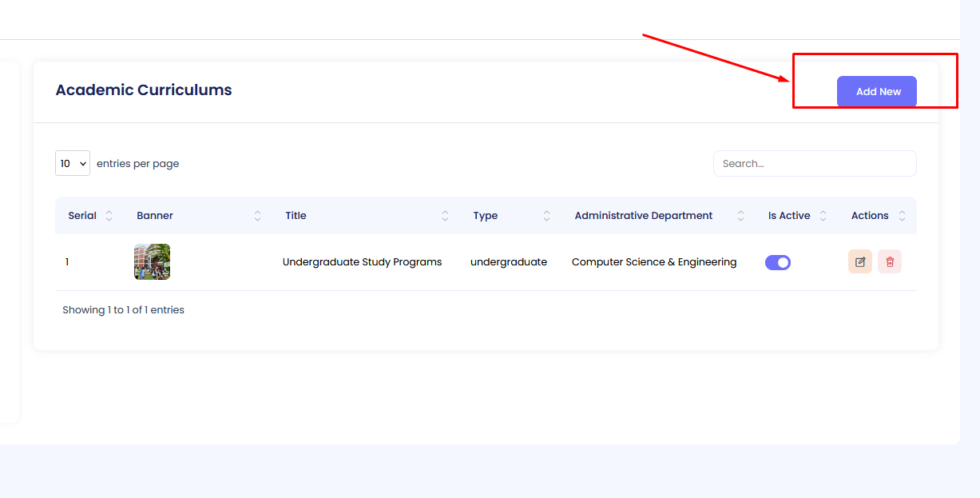The image size is (980, 498).
Task: Click the undergraduate type cell
Action: (x=508, y=262)
